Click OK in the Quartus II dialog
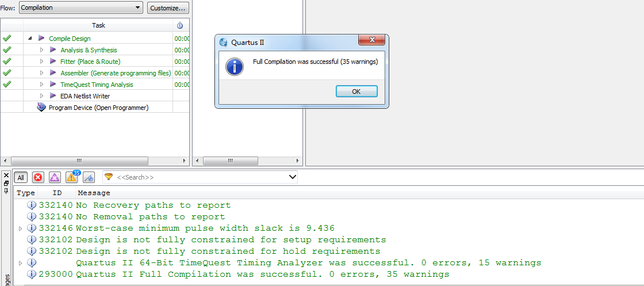This screenshot has height=286, width=644. pyautogui.click(x=356, y=91)
